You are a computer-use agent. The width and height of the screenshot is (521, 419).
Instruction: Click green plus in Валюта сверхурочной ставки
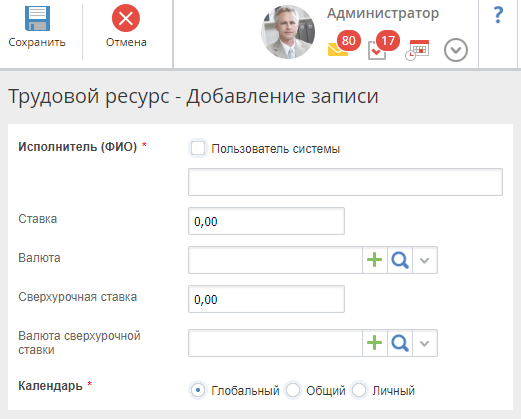point(375,343)
